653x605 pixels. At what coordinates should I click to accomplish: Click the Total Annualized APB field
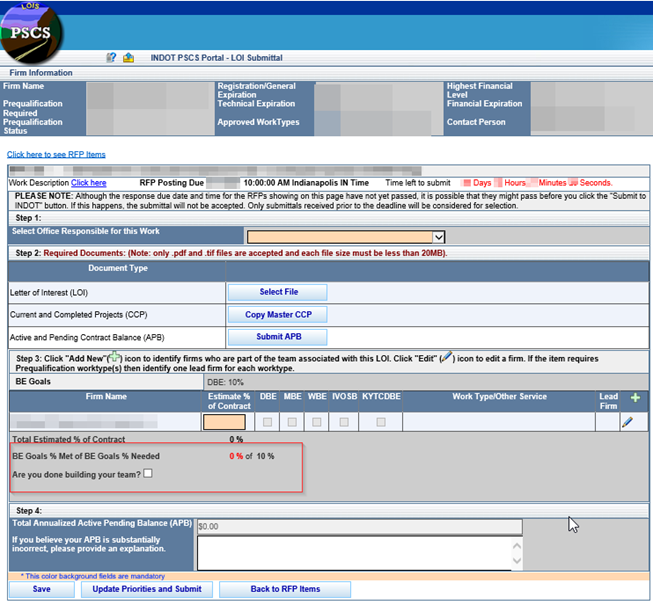click(359, 527)
